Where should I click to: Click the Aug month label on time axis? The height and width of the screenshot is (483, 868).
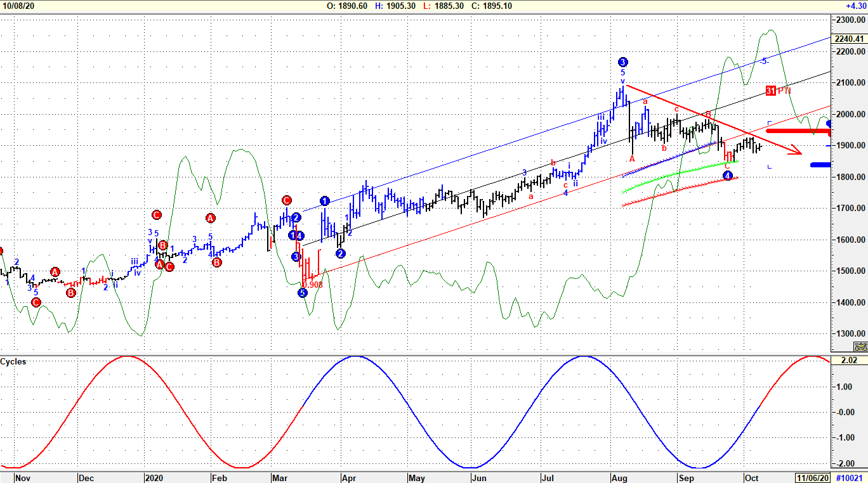pos(618,477)
